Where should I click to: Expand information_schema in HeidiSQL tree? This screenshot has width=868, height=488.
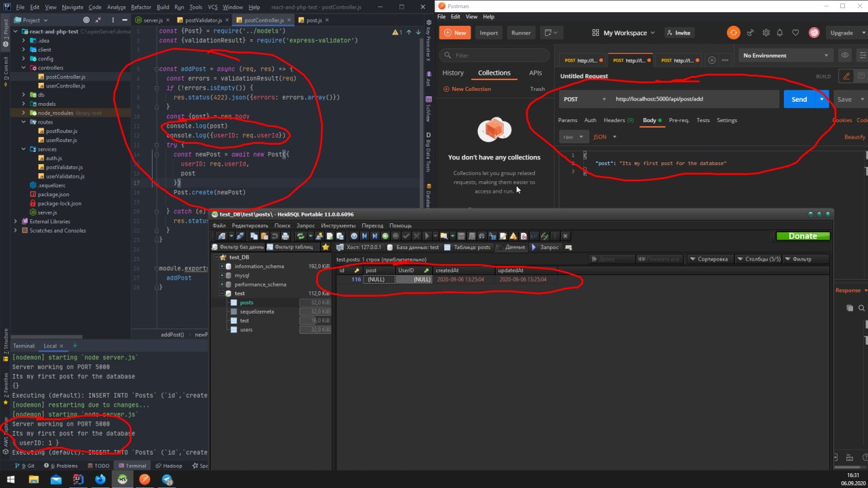point(221,266)
